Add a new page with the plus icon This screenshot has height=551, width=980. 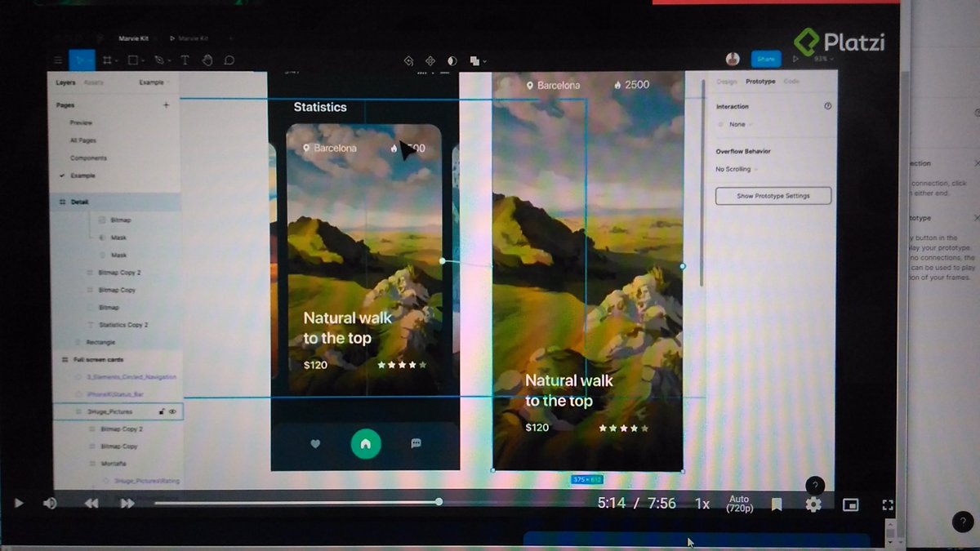pyautogui.click(x=167, y=105)
